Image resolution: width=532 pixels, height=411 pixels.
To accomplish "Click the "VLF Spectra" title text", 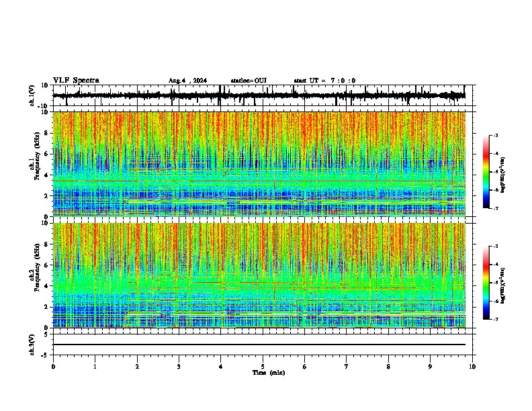I will tap(76, 81).
